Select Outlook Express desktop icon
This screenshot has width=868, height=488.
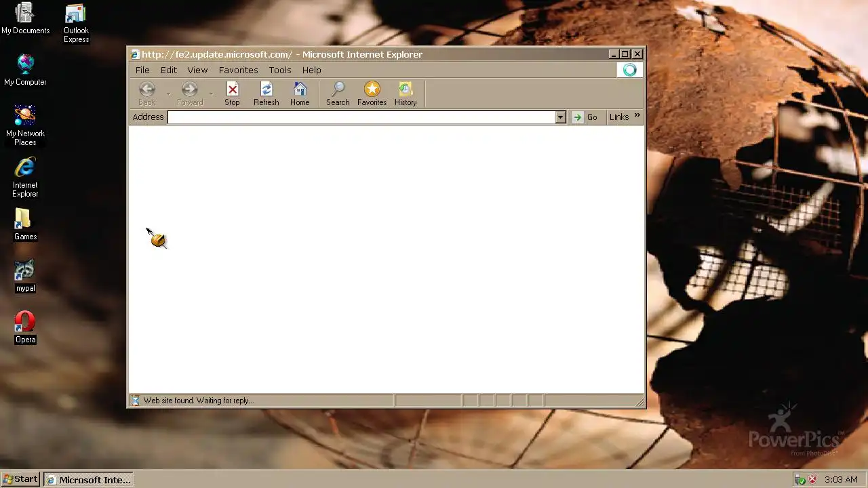(x=76, y=24)
